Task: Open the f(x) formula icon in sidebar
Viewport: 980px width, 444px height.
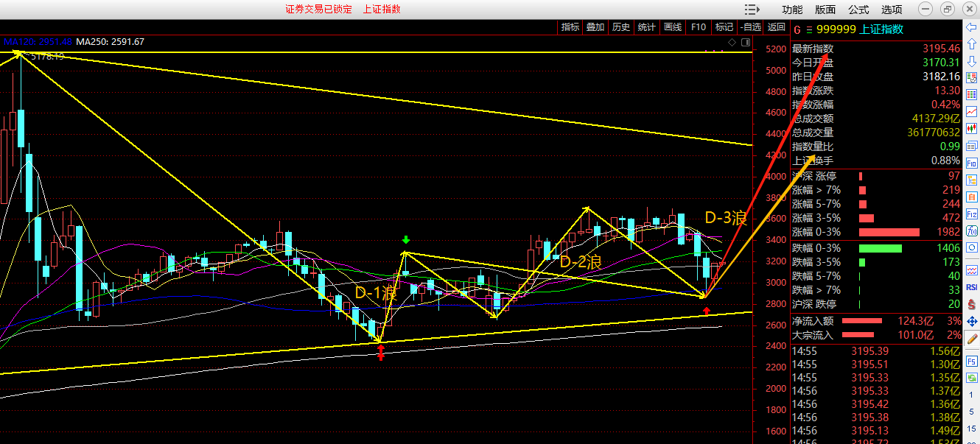Action: 972,231
